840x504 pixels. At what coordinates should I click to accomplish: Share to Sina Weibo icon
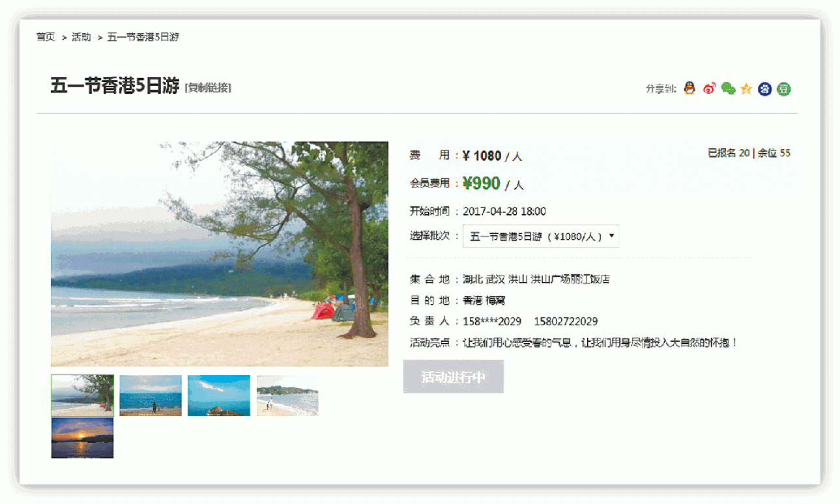pyautogui.click(x=710, y=89)
